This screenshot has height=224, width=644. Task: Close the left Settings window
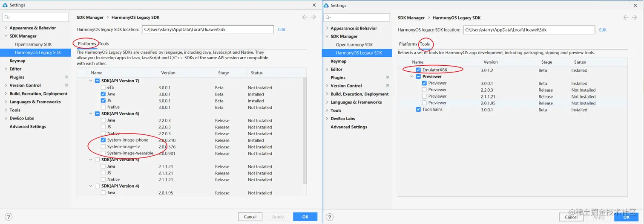314,5
